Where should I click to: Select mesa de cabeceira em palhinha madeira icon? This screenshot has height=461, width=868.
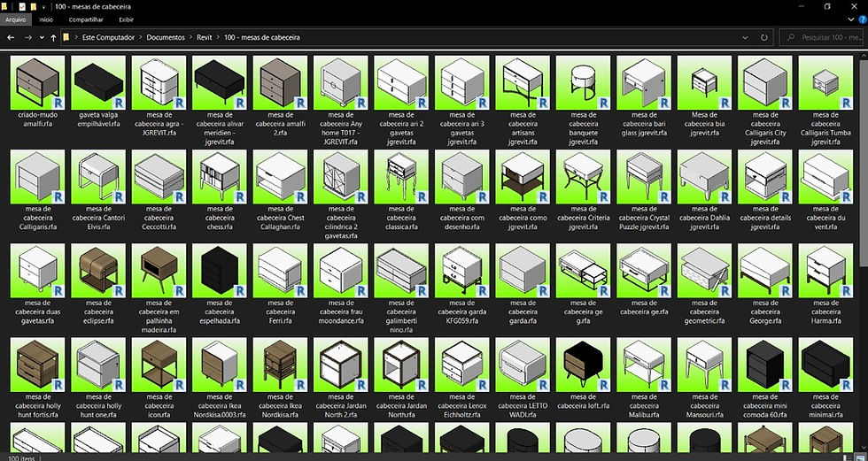tap(159, 270)
